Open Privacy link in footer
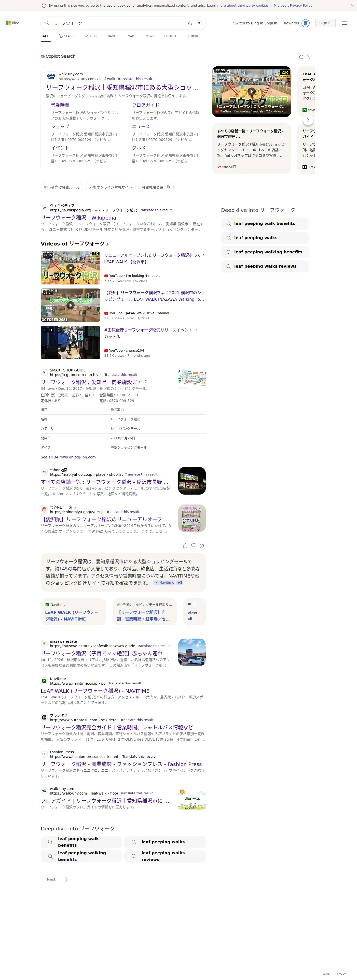This screenshot has height=980, width=357. pos(341,974)
